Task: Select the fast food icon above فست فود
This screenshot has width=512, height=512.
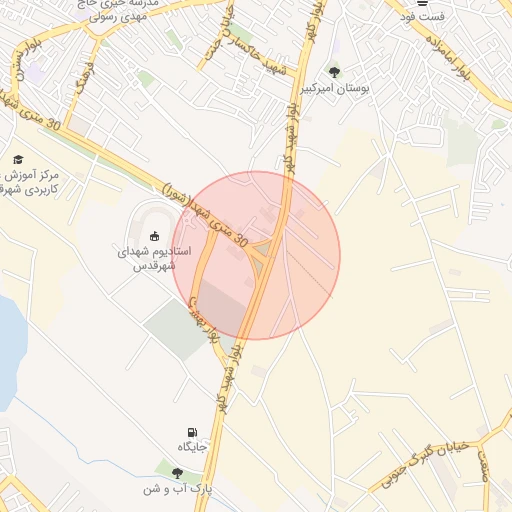Action: coord(422,3)
